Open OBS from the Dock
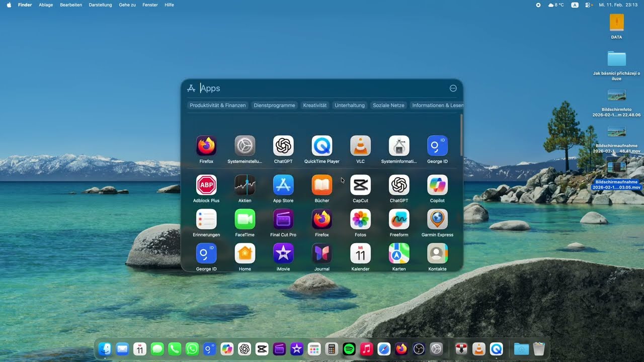Viewport: 644px width, 362px height. pyautogui.click(x=419, y=349)
